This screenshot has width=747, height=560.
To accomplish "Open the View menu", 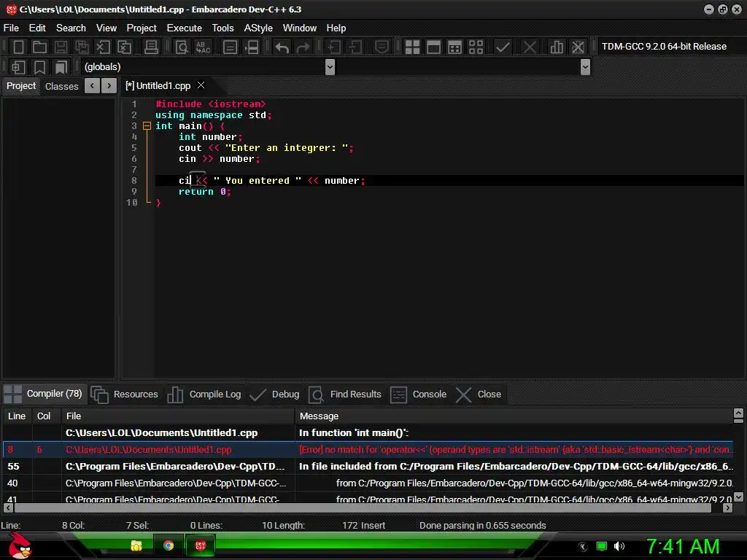I will click(107, 28).
